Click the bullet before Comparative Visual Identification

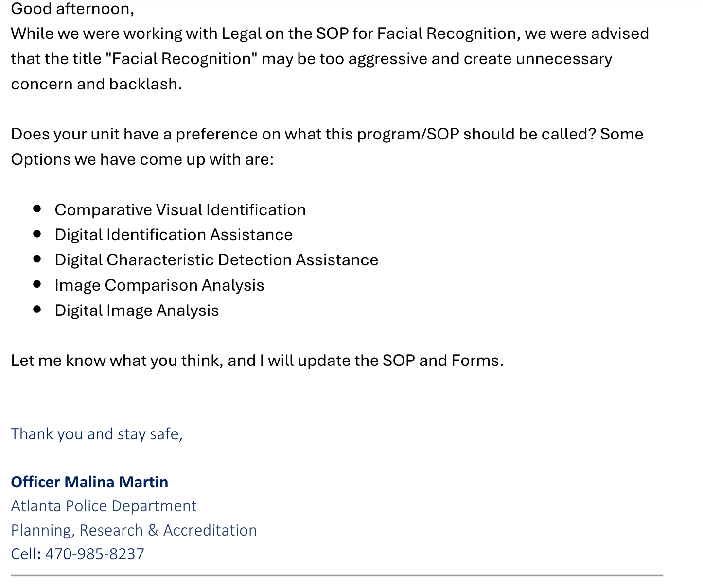pos(37,209)
